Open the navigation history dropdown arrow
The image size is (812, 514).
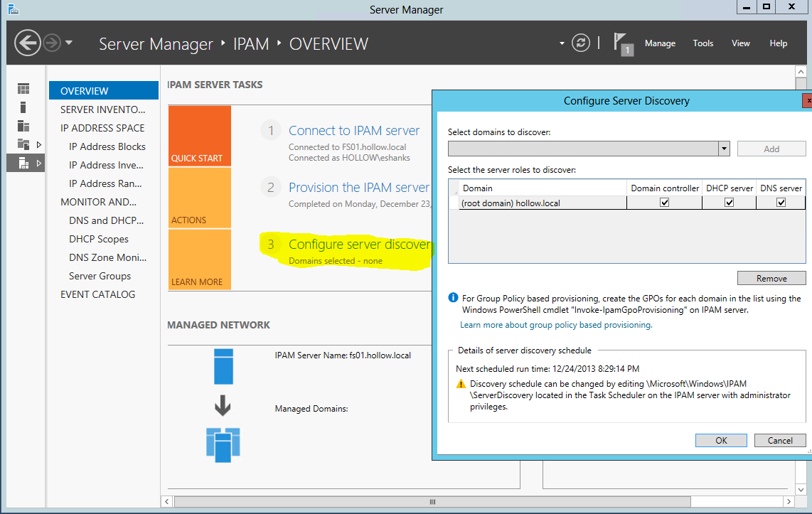(69, 43)
